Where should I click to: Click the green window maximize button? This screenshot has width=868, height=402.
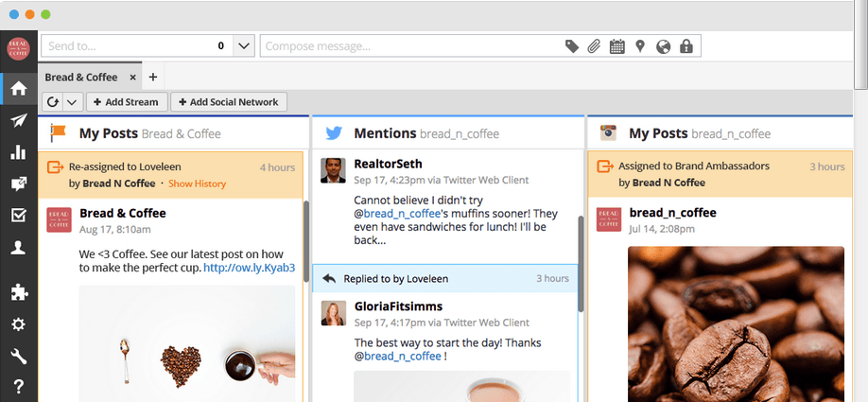(x=45, y=14)
